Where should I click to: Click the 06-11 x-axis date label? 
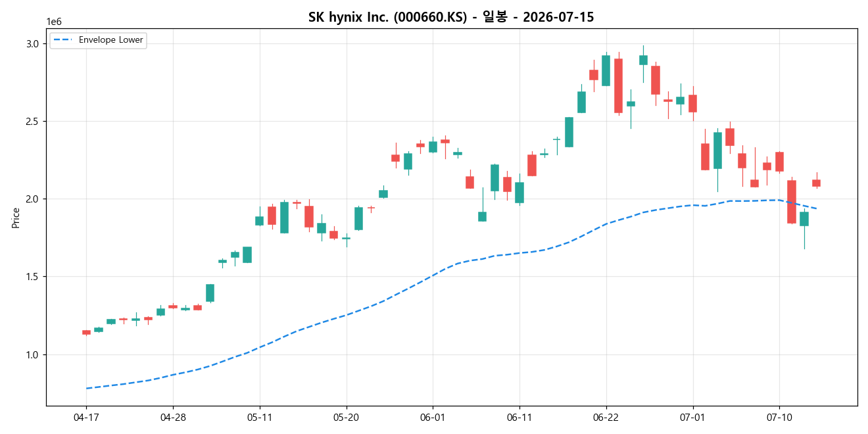(519, 417)
